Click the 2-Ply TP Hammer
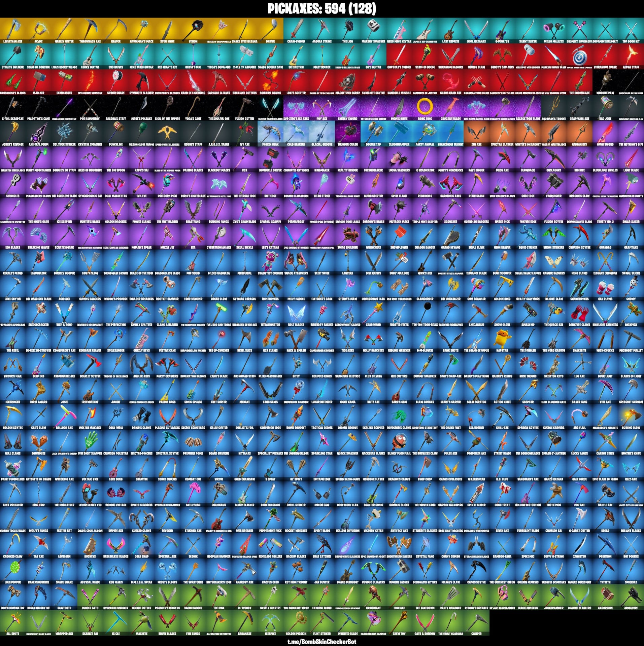The image size is (644, 646). point(245,57)
